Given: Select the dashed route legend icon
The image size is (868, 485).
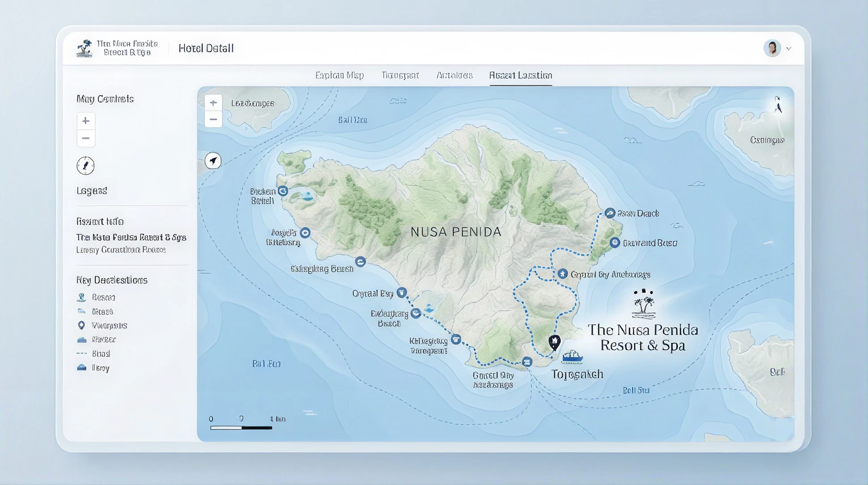Looking at the screenshot, I should [81, 353].
